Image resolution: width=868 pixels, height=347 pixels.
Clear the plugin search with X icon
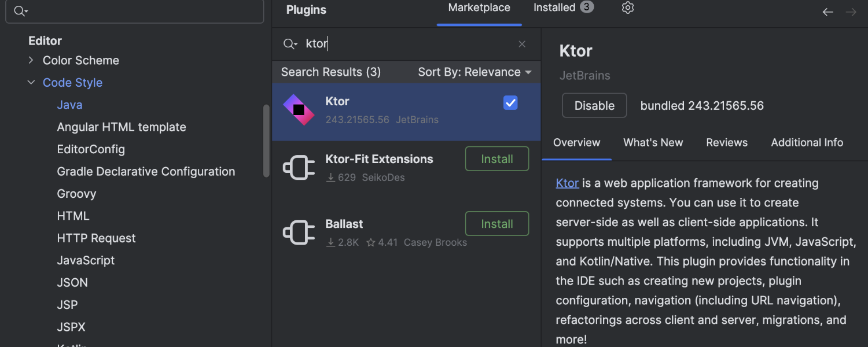(x=522, y=44)
